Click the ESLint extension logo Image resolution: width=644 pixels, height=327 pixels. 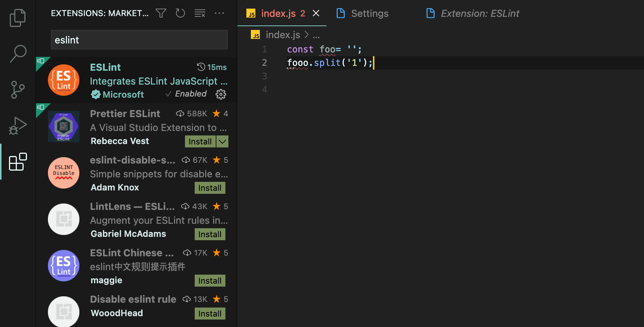[64, 80]
